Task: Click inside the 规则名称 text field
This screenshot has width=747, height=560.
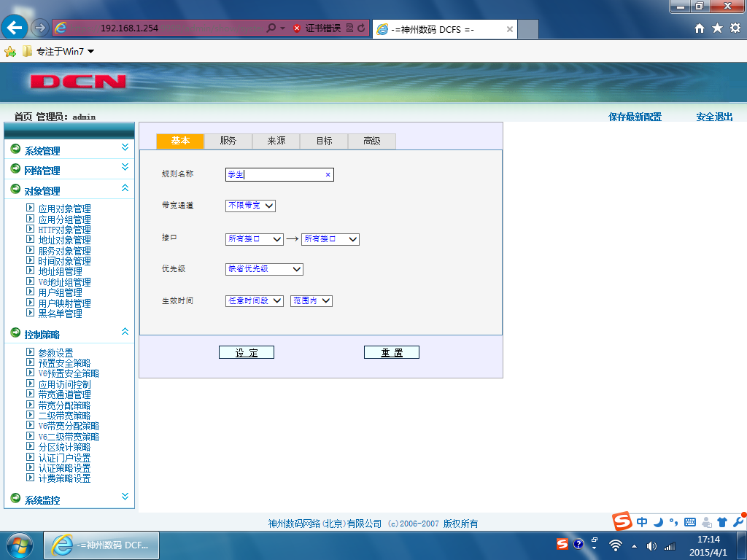Action: pos(274,175)
